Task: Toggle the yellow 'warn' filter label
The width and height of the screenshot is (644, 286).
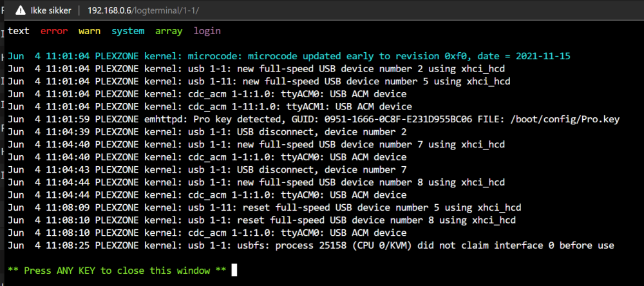Action: coord(90,31)
